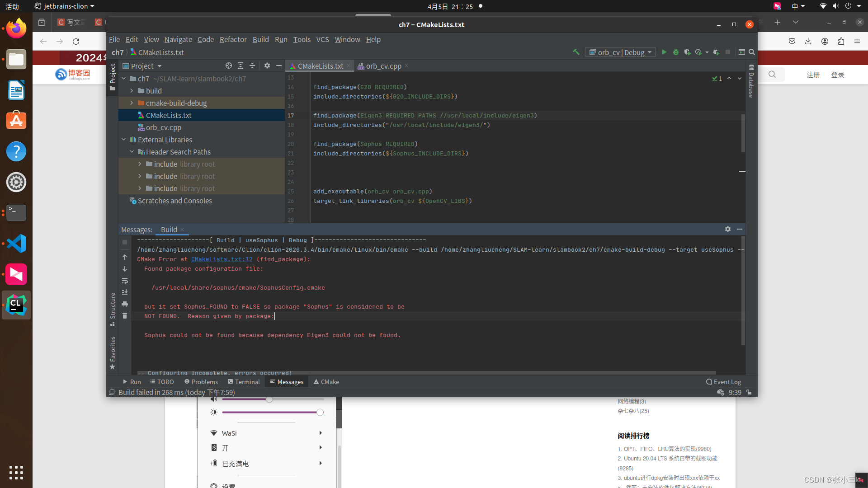Screen dimensions: 868x488
Task: Open Firefox from the dock
Action: point(16,28)
